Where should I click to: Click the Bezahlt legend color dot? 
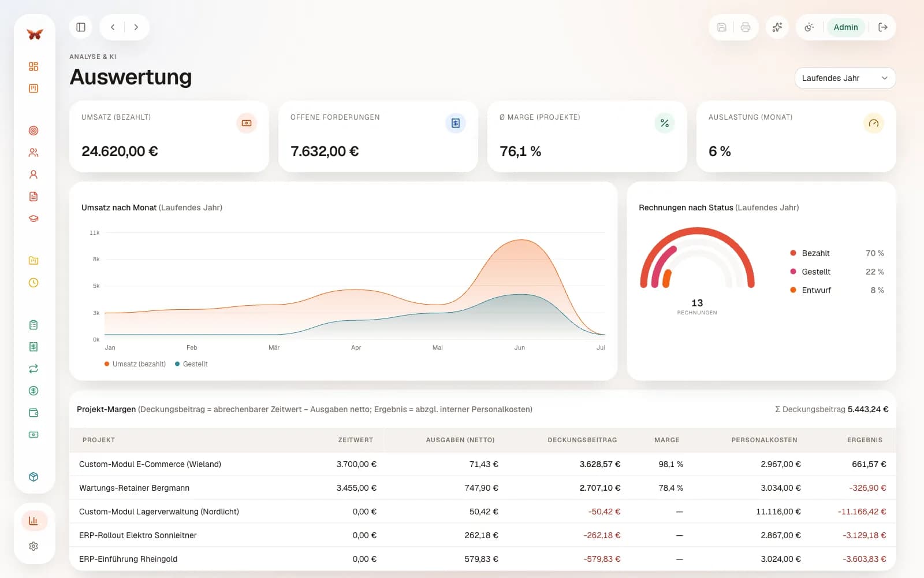pos(793,253)
